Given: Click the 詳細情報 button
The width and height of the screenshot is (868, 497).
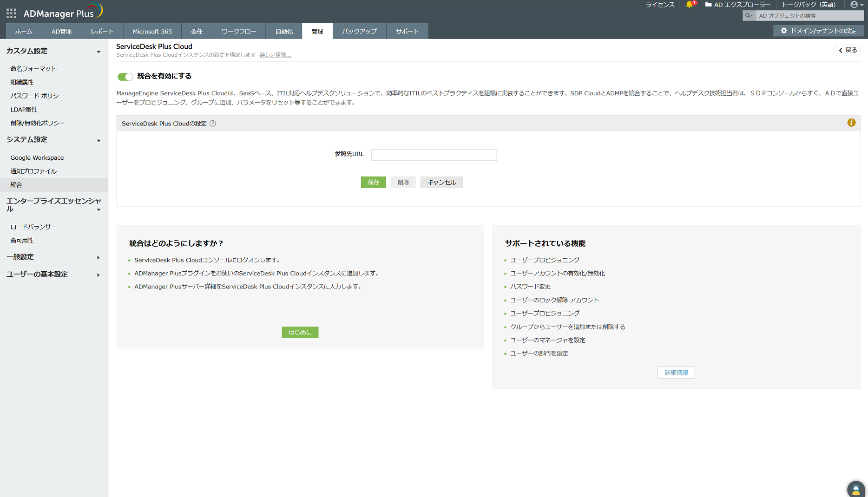Looking at the screenshot, I should 676,373.
